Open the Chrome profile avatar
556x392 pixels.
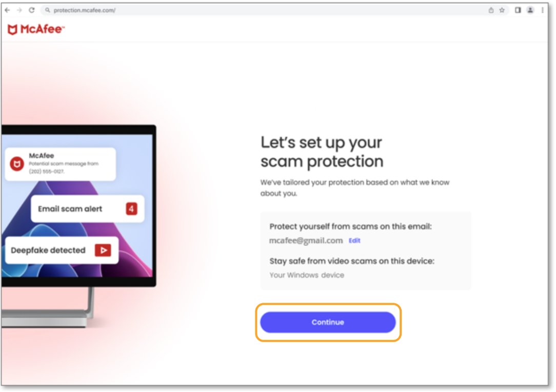tap(530, 10)
